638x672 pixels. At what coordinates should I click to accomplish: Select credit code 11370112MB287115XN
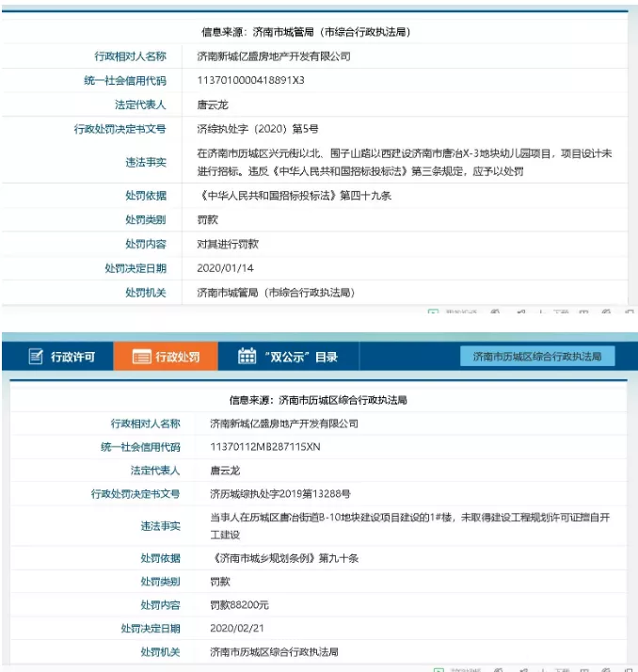(265, 446)
